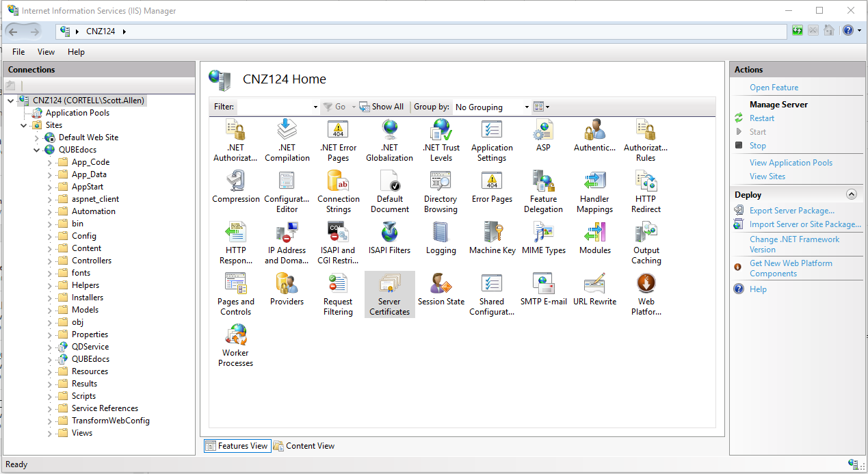This screenshot has height=474, width=868.
Task: Click the Stop server action
Action: click(757, 146)
